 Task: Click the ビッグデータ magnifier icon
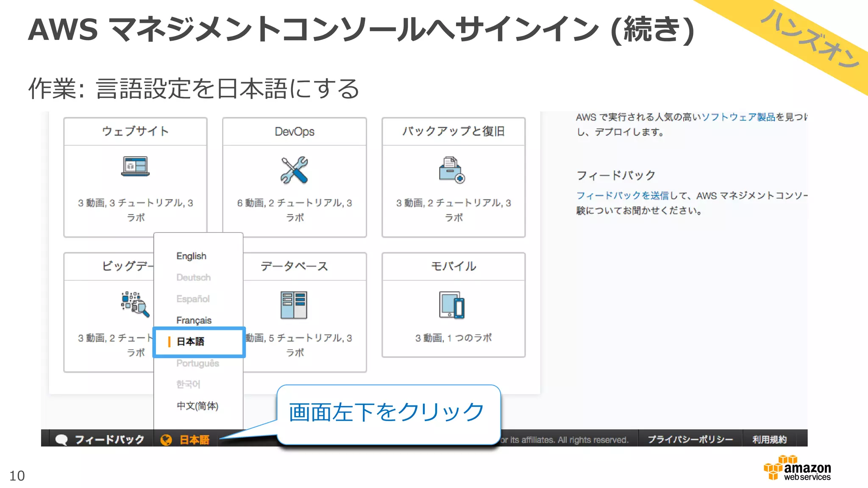[x=135, y=304]
